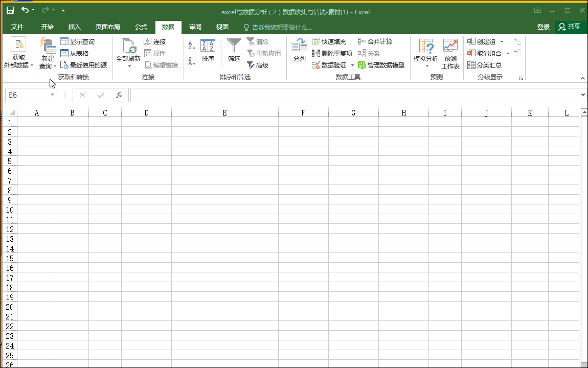Open the Name Box dropdown

coord(52,95)
